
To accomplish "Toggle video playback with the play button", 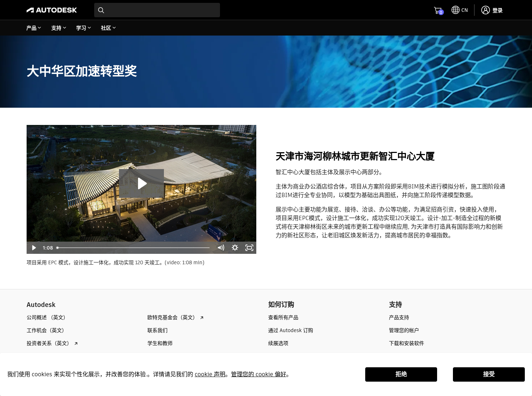I will click(33, 247).
